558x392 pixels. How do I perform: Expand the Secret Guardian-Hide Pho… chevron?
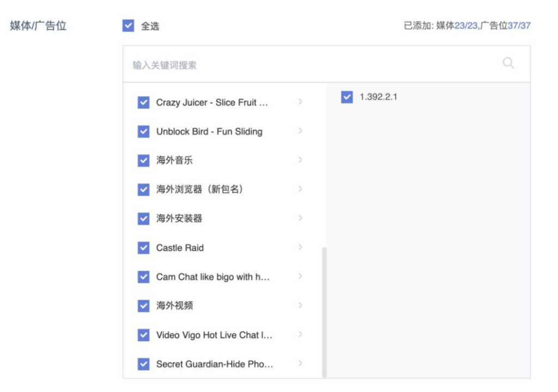click(300, 364)
